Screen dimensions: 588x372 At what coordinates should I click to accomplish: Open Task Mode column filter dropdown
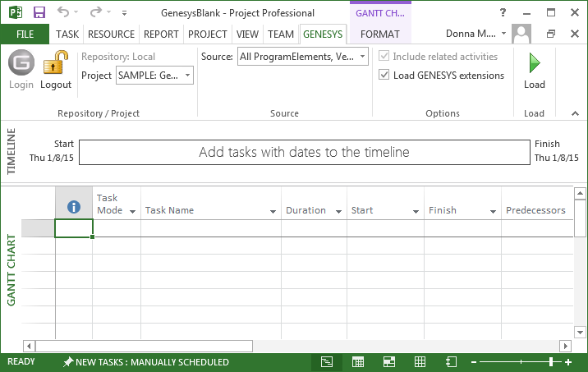click(x=132, y=212)
